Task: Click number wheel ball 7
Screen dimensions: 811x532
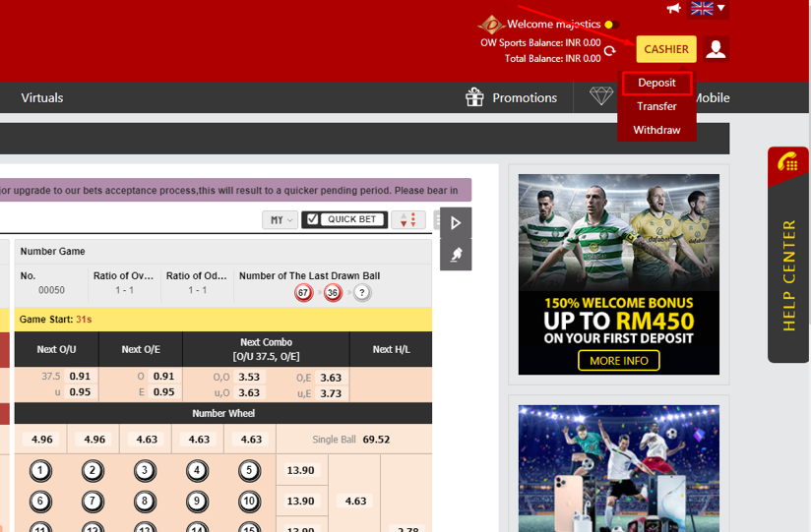Action: (x=93, y=501)
